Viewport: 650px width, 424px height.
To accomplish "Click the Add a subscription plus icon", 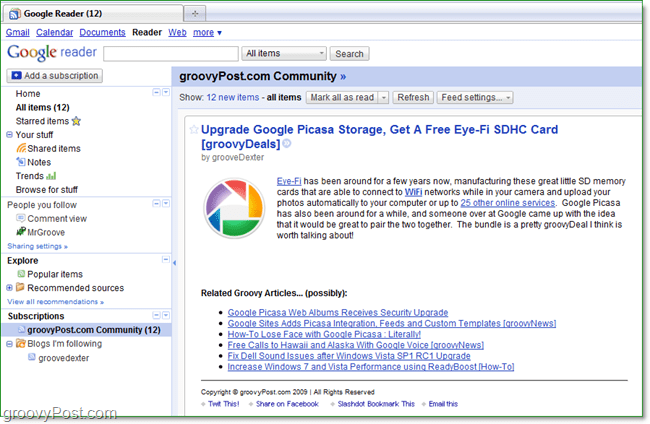I will pos(17,75).
